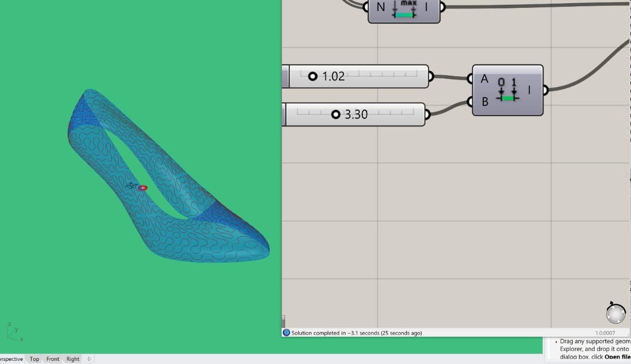Switch to the Right viewport tab

(72, 359)
